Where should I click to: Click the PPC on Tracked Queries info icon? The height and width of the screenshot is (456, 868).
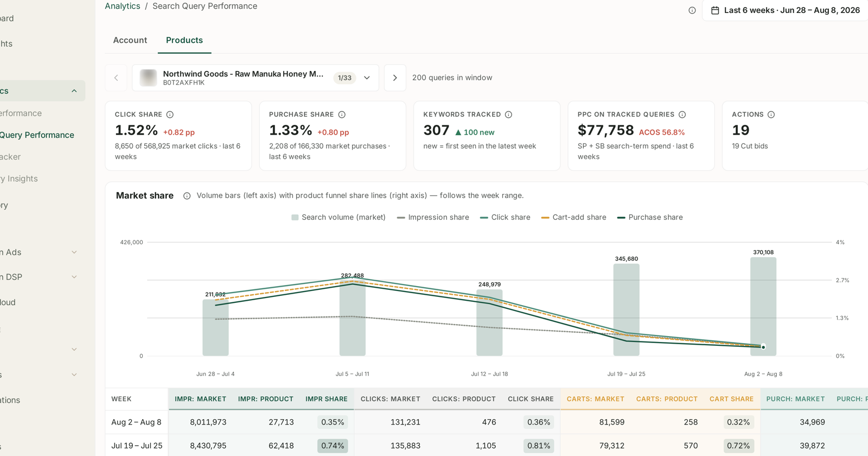click(x=682, y=115)
